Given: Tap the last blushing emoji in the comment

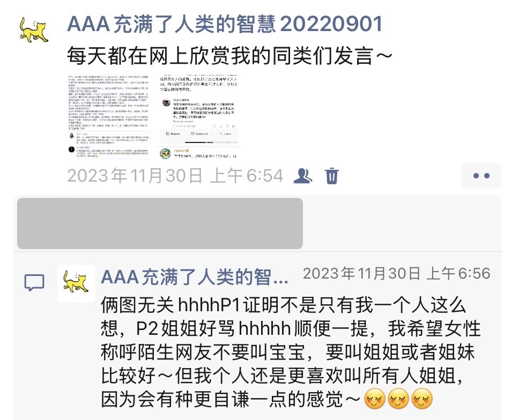Looking at the screenshot, I should [422, 399].
